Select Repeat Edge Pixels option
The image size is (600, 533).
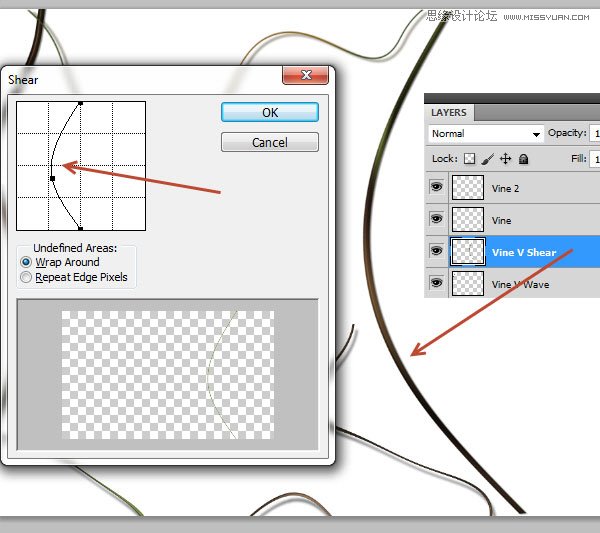26,277
